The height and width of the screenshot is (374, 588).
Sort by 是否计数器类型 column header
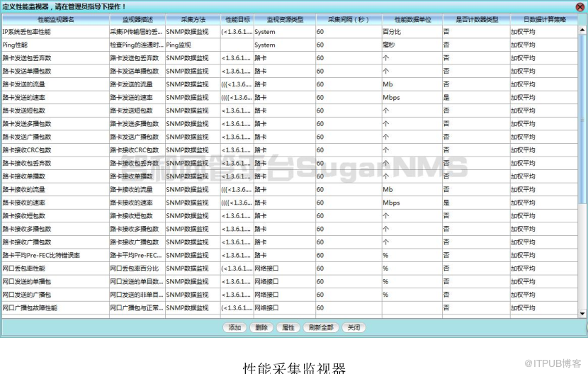477,20
